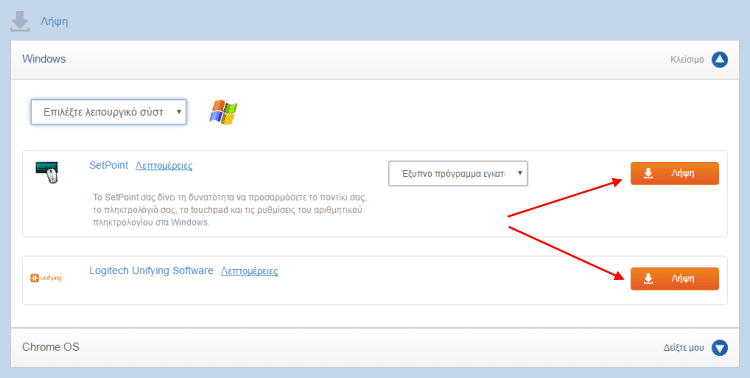Viewport: 750px width, 378px height.
Task: Click the SetPoint keyboard and mouse thumbnail
Action: pos(47,173)
